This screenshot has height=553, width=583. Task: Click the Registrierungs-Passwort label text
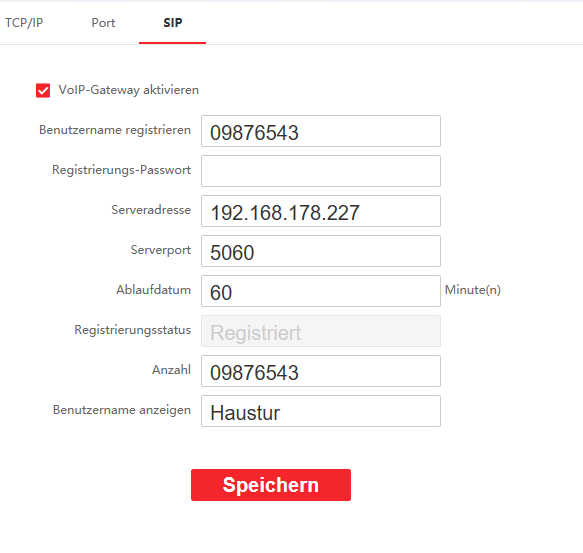click(x=121, y=170)
